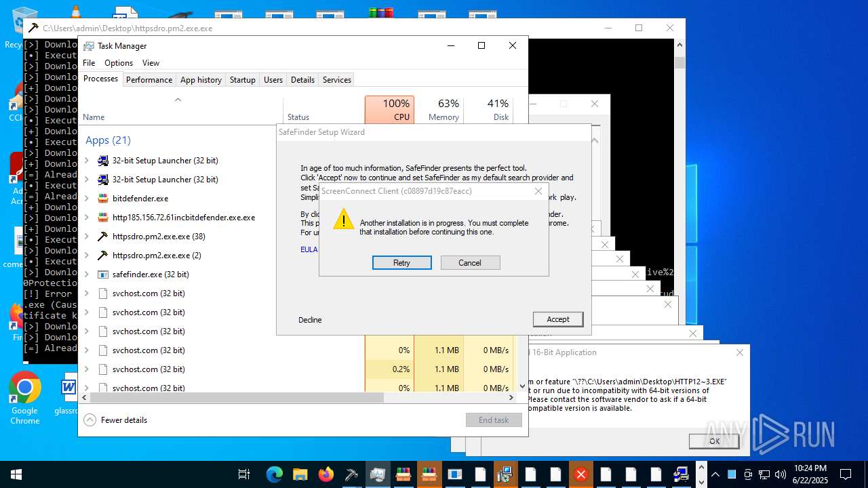Click the process list scroll-down arrow
The width and height of the screenshot is (868, 488).
[x=522, y=386]
